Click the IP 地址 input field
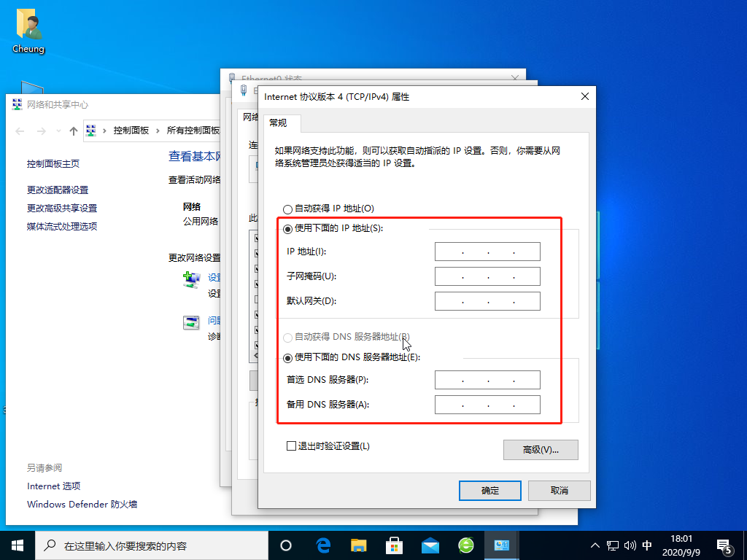747x560 pixels. (487, 252)
